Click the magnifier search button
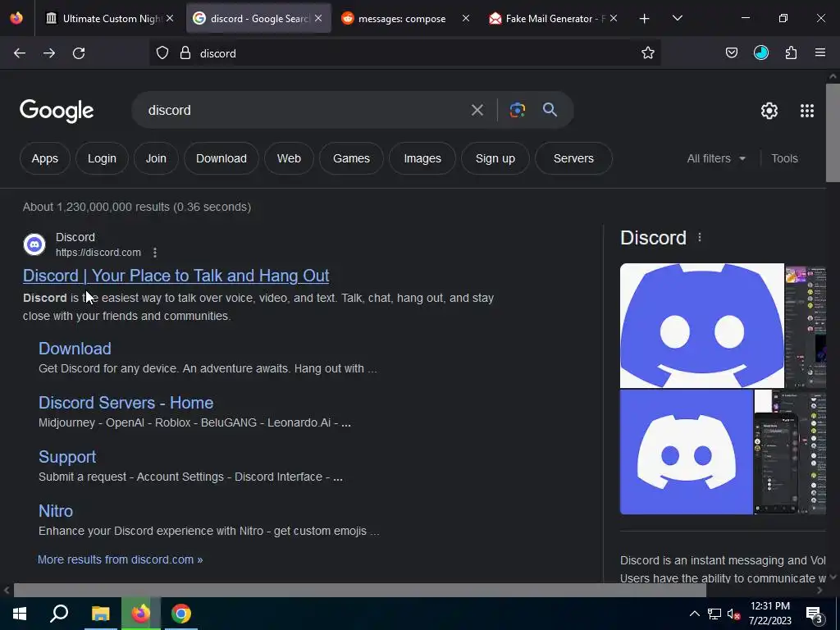This screenshot has height=630, width=840. [x=550, y=111]
